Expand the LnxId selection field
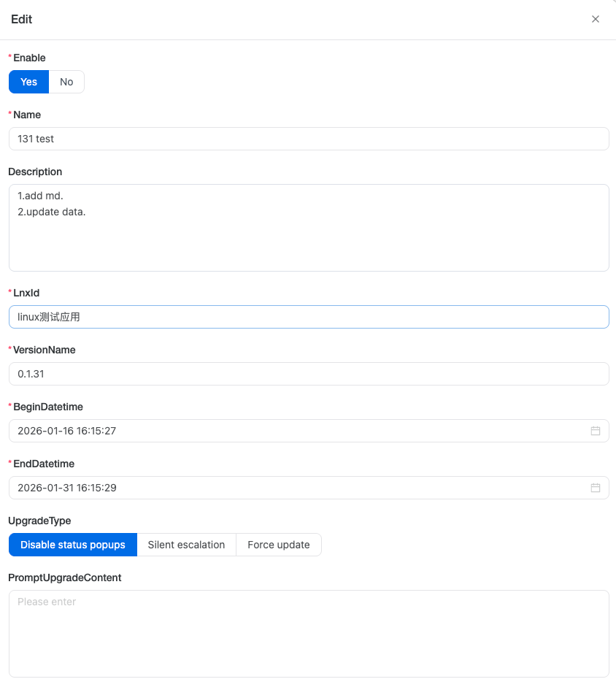Screen dimensions: 616x698 [x=308, y=317]
